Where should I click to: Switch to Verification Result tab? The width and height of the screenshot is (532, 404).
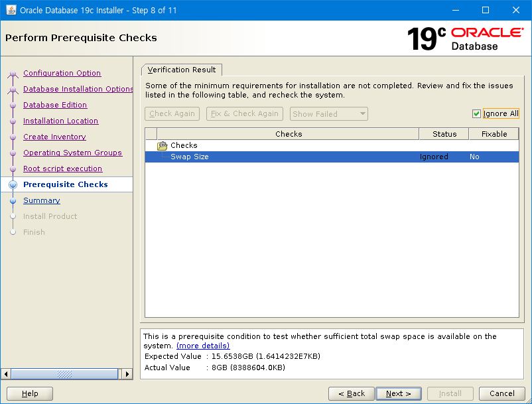point(182,70)
